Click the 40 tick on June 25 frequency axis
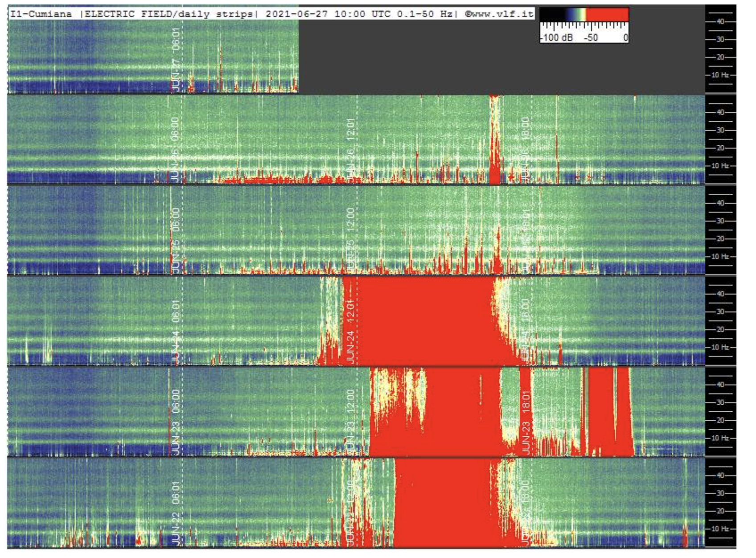 click(x=720, y=203)
